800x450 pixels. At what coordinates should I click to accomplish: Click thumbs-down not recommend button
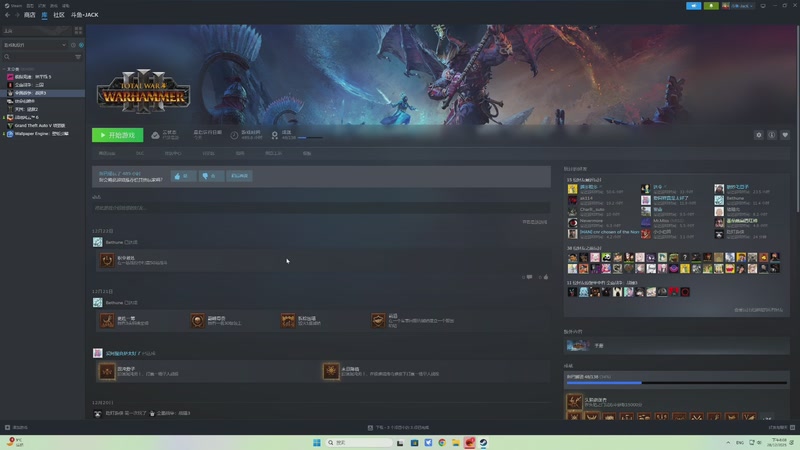[210, 176]
